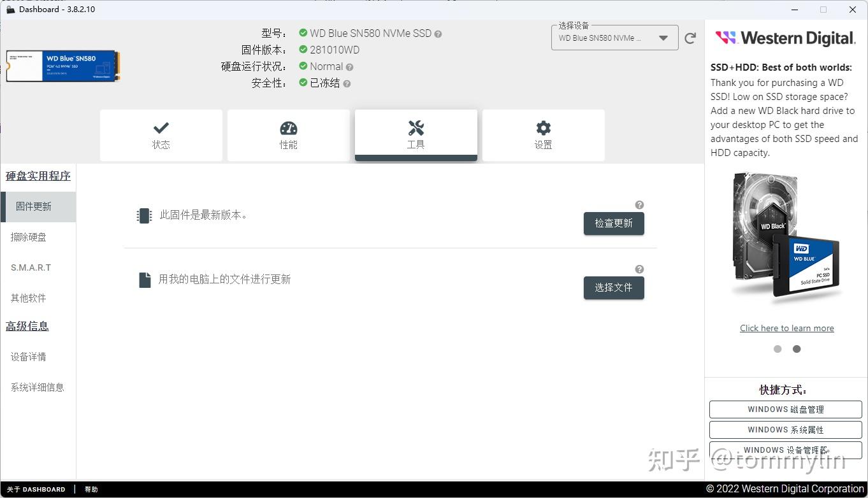The height and width of the screenshot is (498, 868).
Task: Select the second carousel dot in ad panel
Action: click(797, 349)
